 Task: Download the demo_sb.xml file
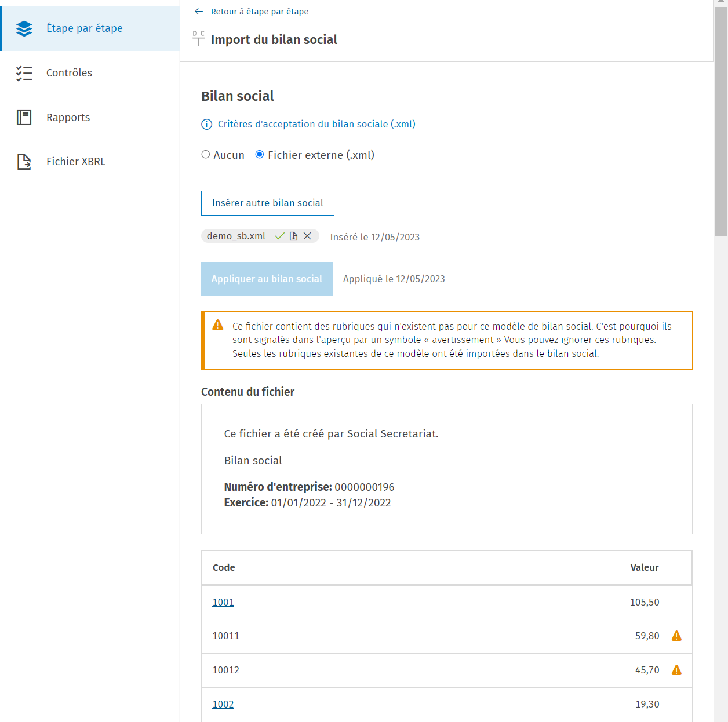pyautogui.click(x=294, y=236)
